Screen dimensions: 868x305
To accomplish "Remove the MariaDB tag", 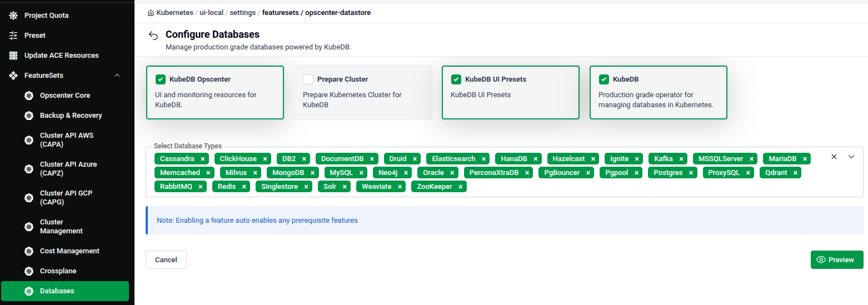I will pos(805,159).
